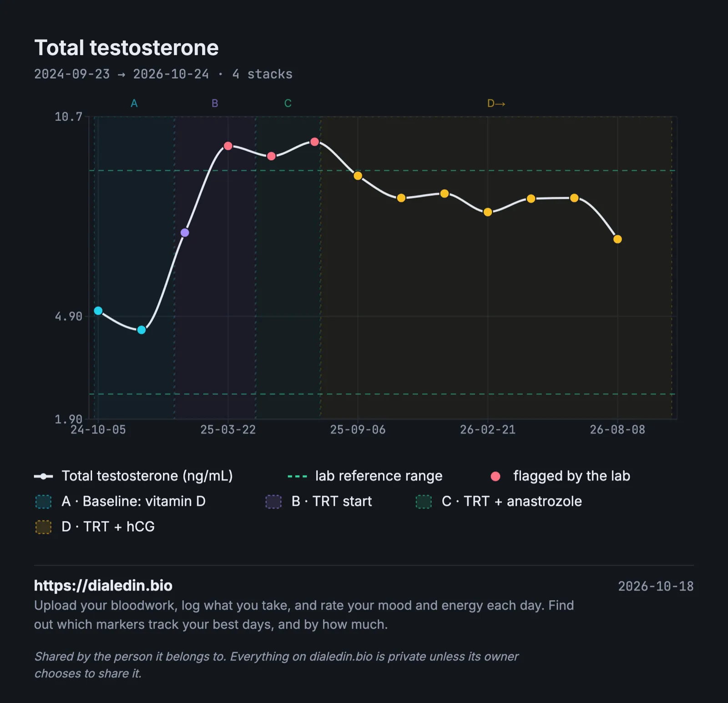Click the '10.7' y-axis label
Screen dimensions: 728x703
coord(69,117)
